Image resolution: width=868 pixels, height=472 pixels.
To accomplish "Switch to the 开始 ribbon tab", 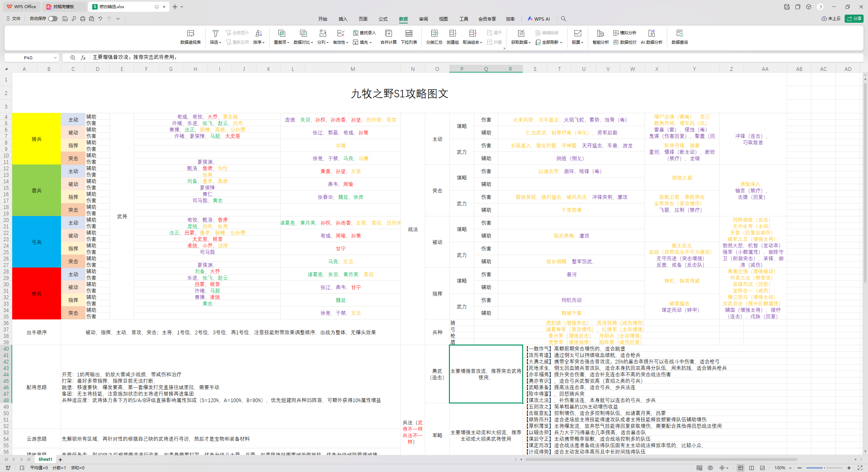I will (323, 19).
